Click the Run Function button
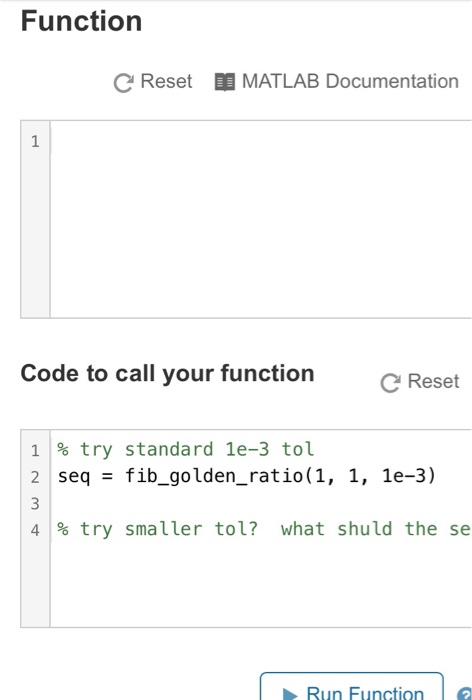Screen dimensions: 472x700 click(352, 688)
